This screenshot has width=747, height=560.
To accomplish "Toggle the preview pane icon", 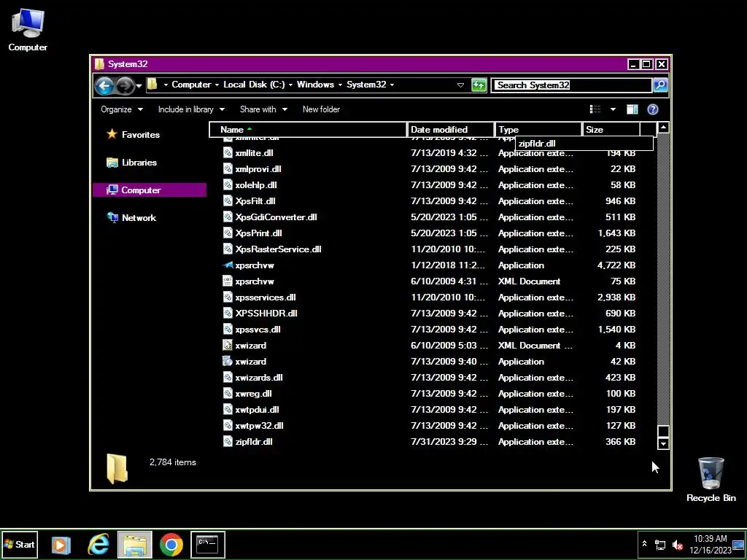I will [632, 109].
